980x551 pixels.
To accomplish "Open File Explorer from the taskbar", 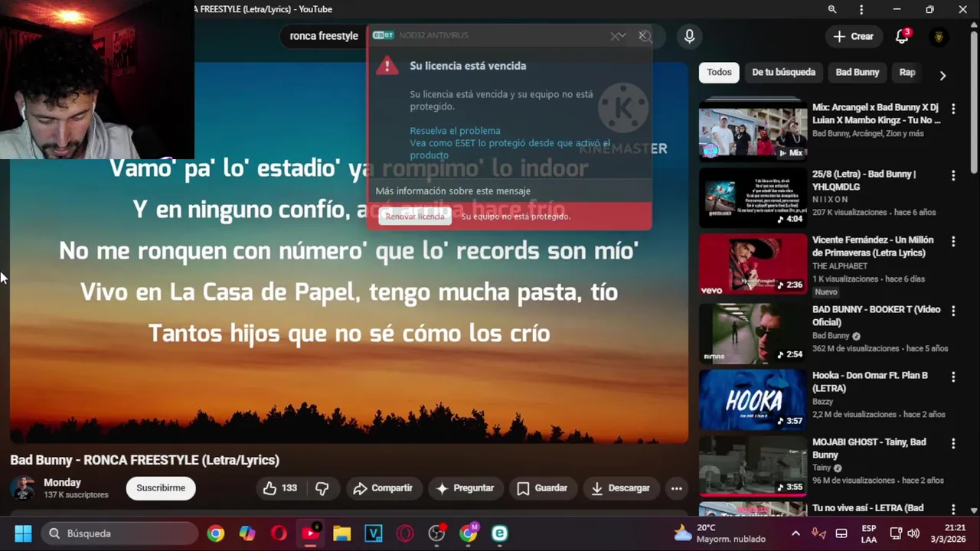I will [341, 533].
